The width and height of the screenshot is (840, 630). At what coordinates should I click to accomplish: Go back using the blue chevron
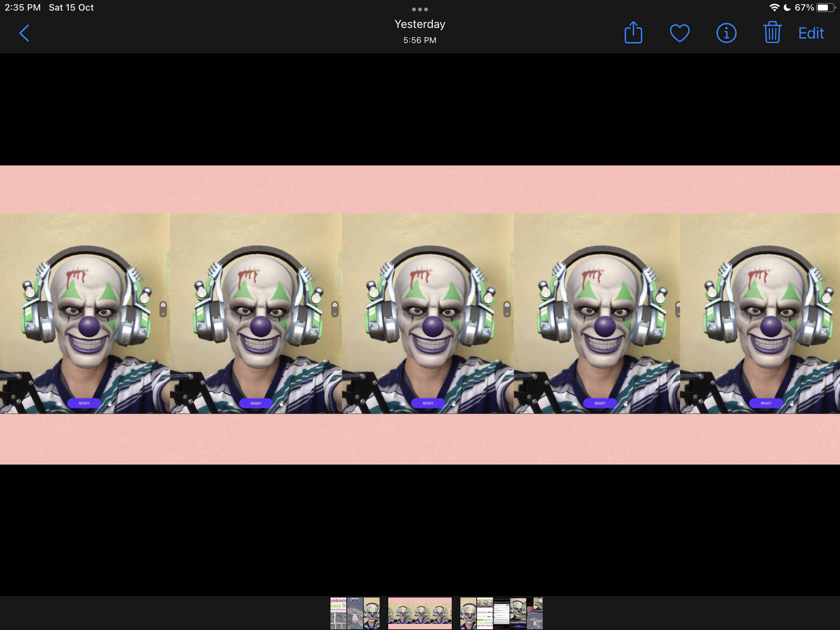(24, 33)
